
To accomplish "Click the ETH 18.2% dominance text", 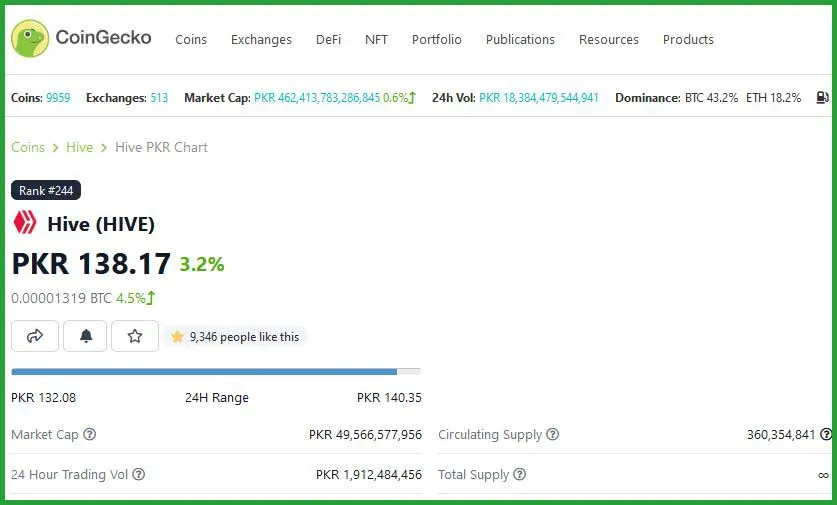I will click(x=773, y=98).
